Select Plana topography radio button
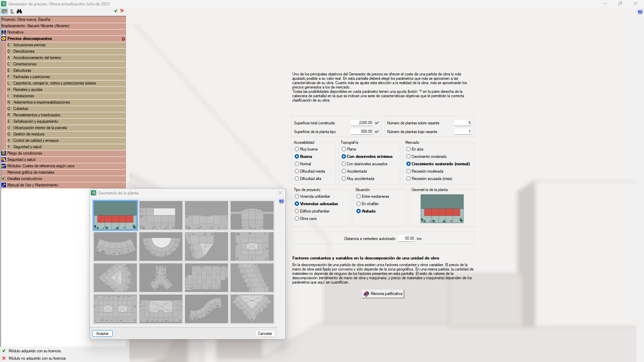This screenshot has height=362, width=644. [x=344, y=149]
